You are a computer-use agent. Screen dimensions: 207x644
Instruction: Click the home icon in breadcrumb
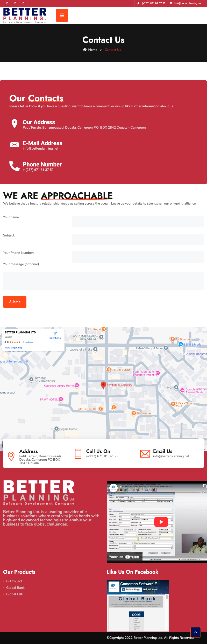[x=85, y=50]
